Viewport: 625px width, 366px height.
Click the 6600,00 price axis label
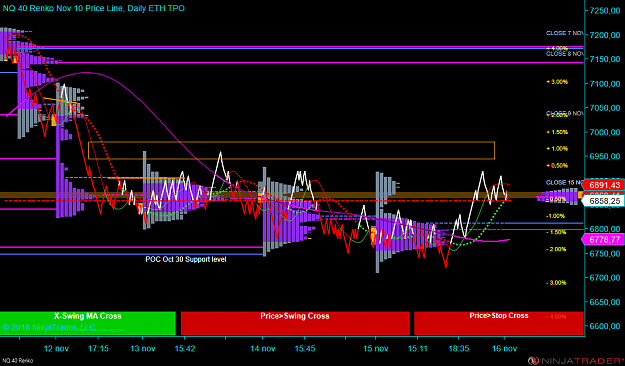click(605, 326)
